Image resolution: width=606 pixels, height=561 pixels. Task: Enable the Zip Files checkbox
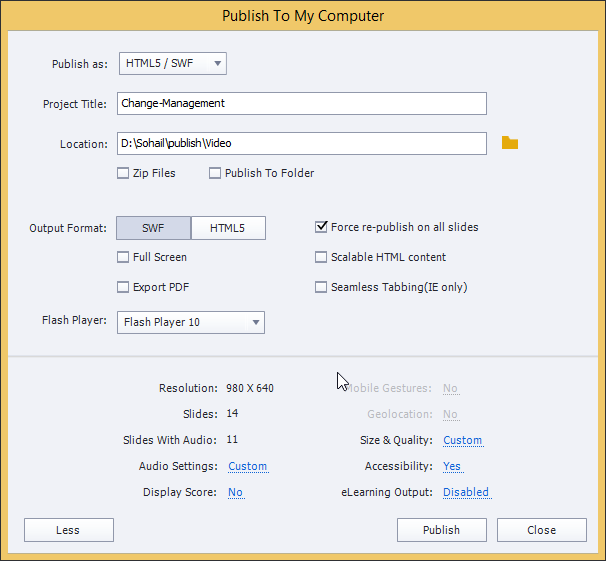coord(123,173)
